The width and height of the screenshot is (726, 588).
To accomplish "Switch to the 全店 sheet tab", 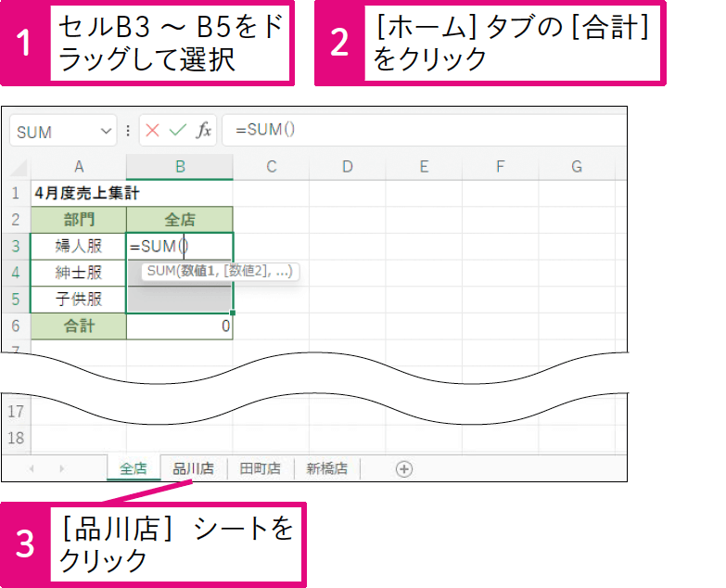I will (x=134, y=468).
